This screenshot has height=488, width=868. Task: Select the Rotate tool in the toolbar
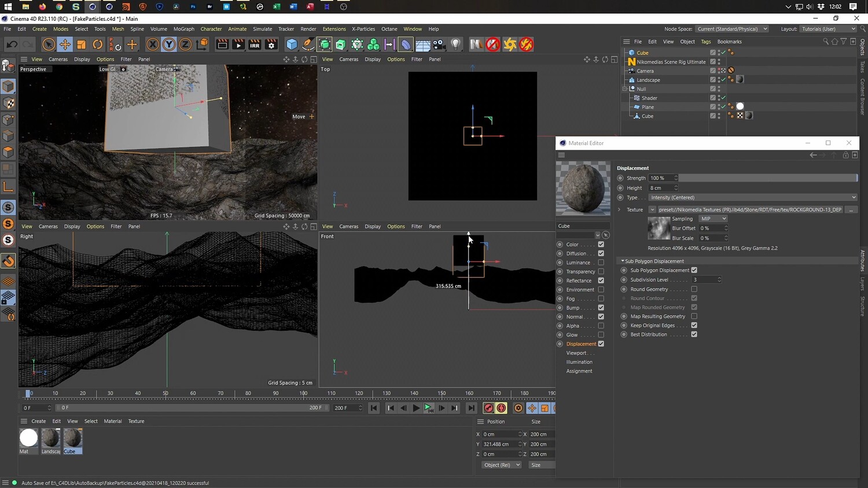[98, 45]
